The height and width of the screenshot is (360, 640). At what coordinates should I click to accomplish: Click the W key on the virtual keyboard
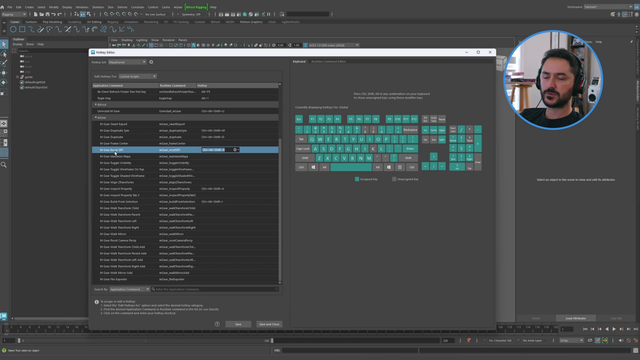tap(320, 139)
